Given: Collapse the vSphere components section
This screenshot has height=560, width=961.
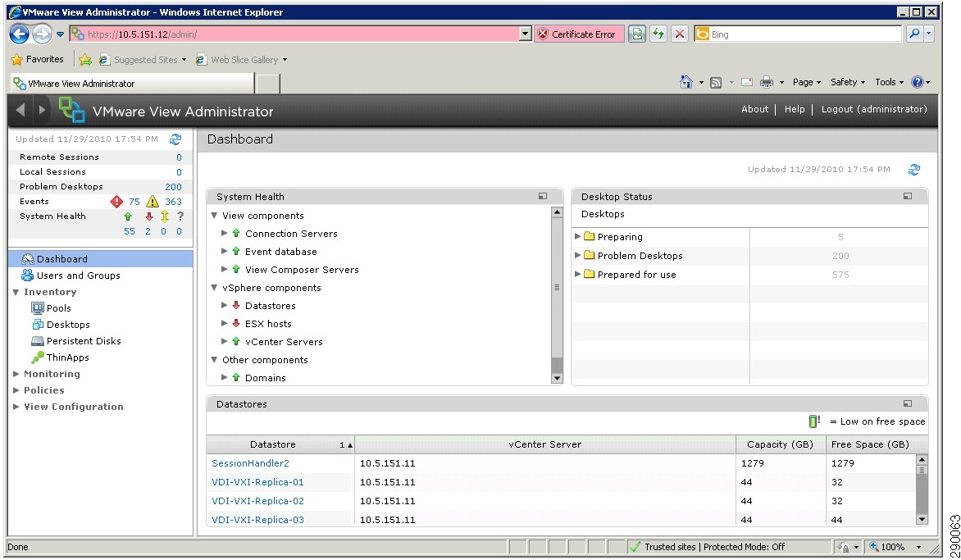Looking at the screenshot, I should tap(214, 287).
